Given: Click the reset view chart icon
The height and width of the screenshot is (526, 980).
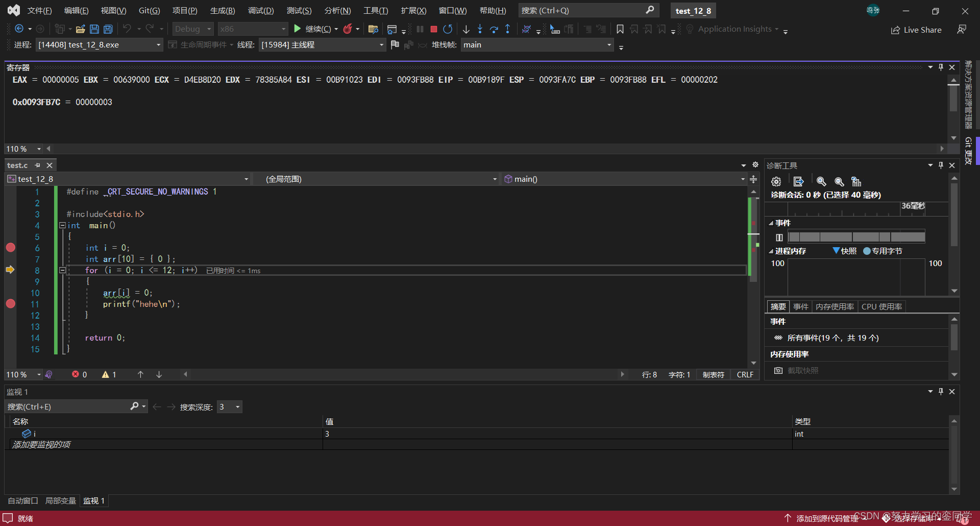Looking at the screenshot, I should click(856, 181).
